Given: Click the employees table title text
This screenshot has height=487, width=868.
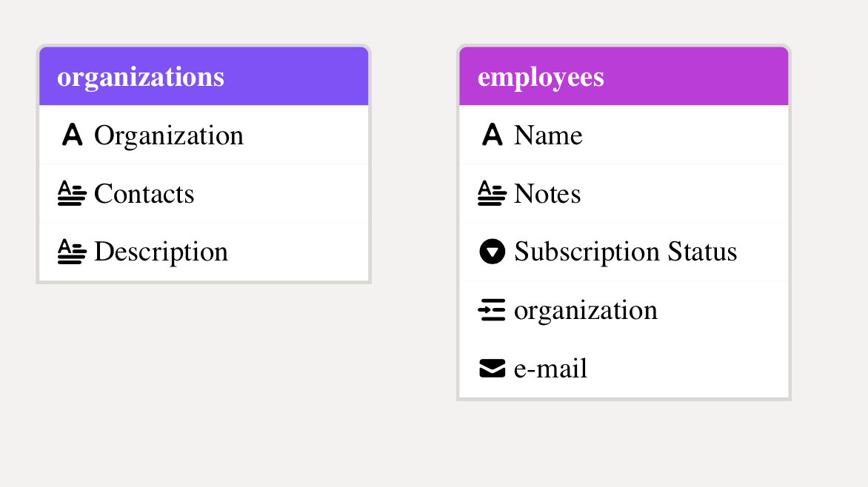Looking at the screenshot, I should tap(541, 77).
